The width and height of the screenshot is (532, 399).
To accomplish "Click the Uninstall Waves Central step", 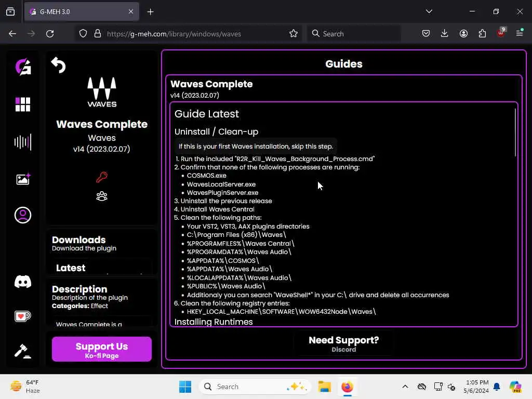I will point(217,209).
